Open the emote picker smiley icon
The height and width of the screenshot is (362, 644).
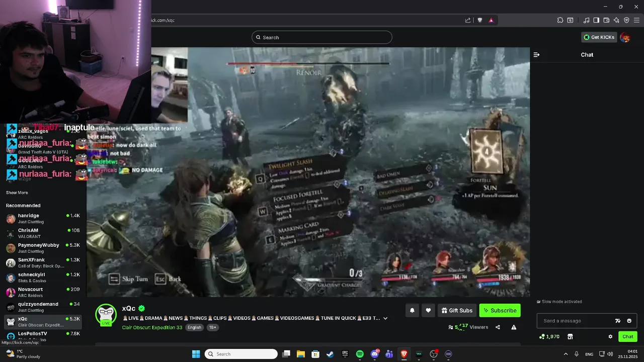click(629, 321)
